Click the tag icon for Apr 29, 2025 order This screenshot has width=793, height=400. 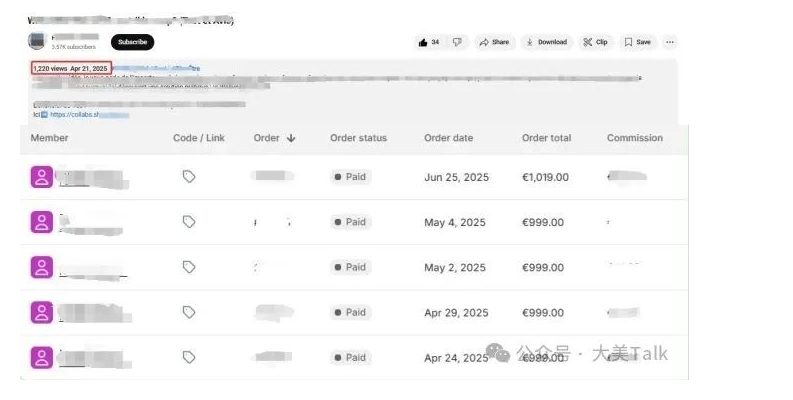click(x=189, y=312)
